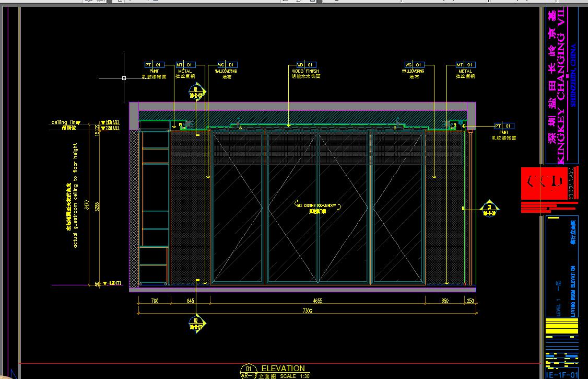Viewport: 588px width, 379px height.
Task: Click the bottom floor-level elevation marker
Action: [112, 283]
